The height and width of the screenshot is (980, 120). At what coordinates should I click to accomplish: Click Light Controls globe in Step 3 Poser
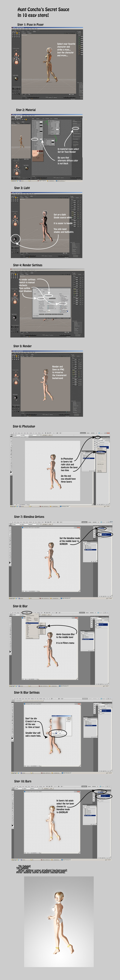tap(15, 239)
